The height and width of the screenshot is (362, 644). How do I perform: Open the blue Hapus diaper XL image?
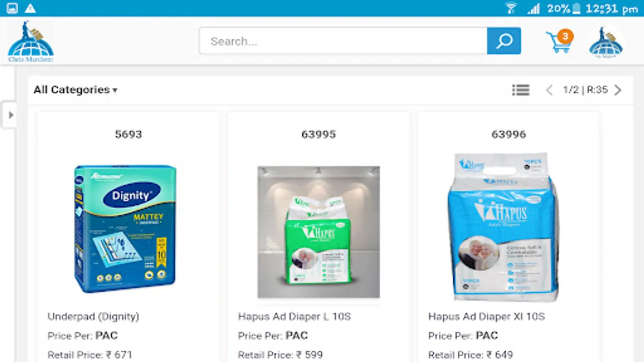(x=504, y=227)
